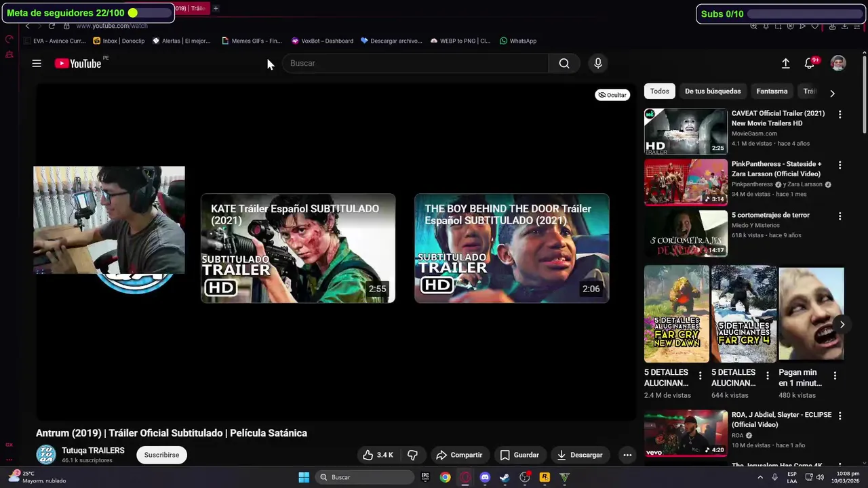Screen dimensions: 868x488
Task: Go to the YouTube home logo
Action: point(78,63)
